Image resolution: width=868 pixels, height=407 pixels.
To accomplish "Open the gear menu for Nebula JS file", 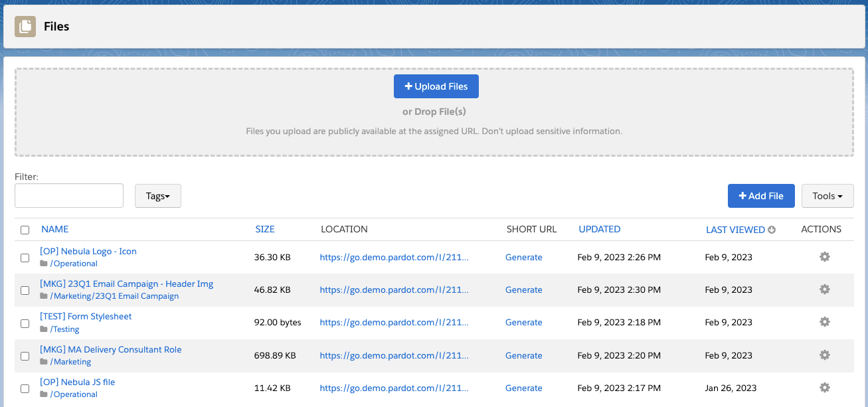I will (825, 387).
